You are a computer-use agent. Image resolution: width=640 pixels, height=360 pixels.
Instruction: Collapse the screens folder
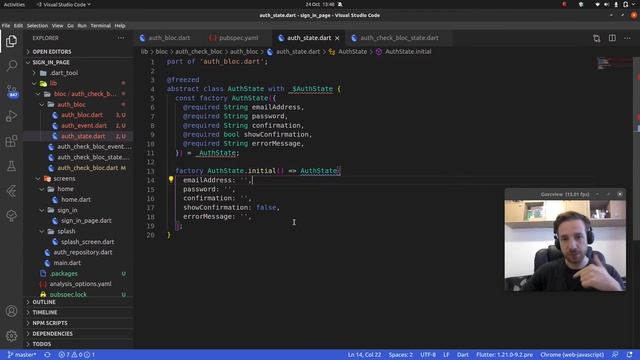coord(79,178)
